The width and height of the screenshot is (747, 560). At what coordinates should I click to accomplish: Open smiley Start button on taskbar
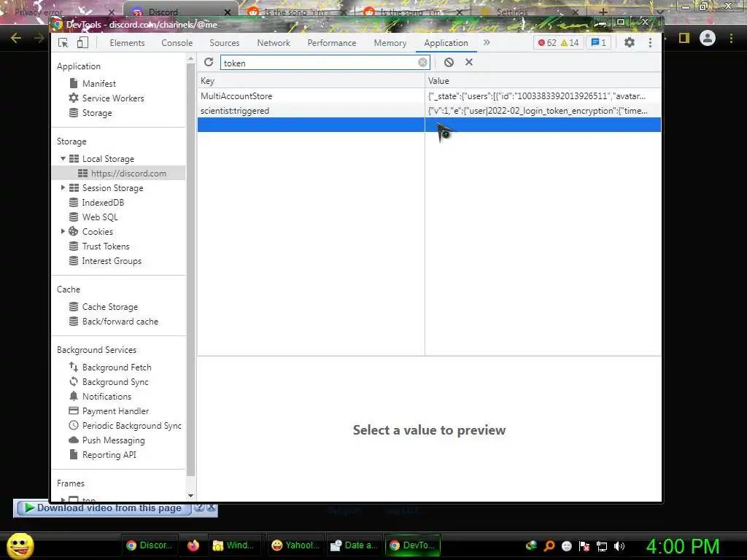click(x=20, y=545)
